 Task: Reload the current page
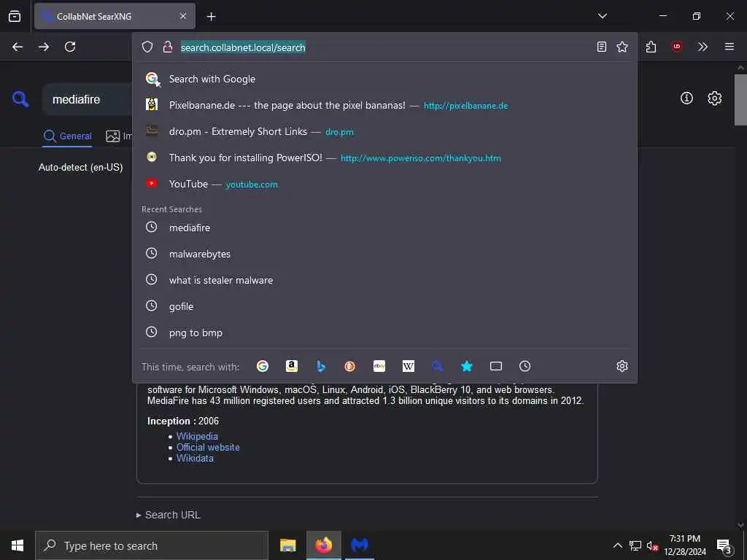point(70,47)
